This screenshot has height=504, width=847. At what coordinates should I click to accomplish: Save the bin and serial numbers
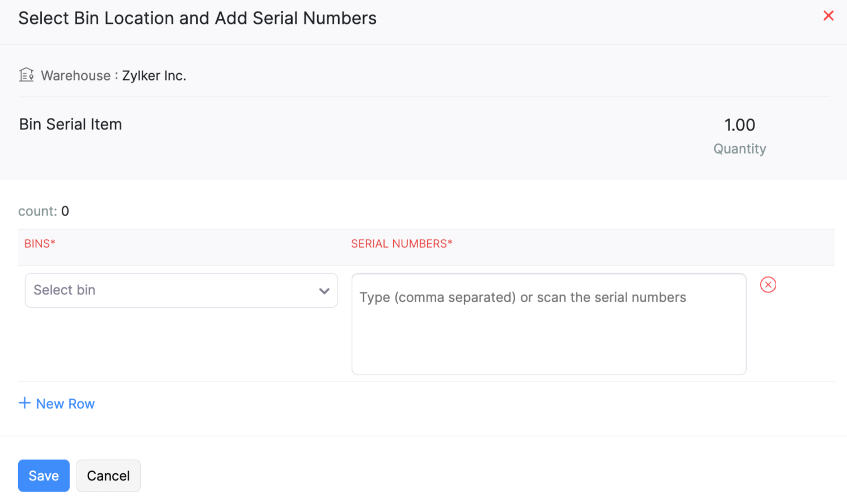(x=44, y=476)
